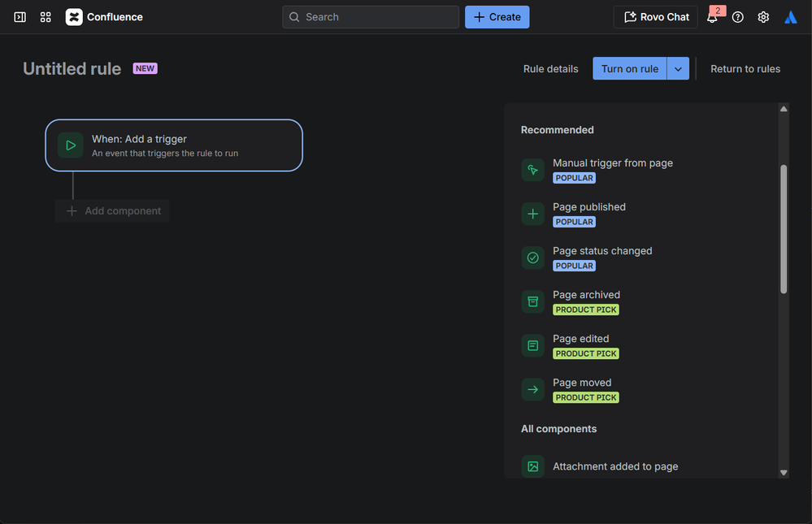This screenshot has width=812, height=524.
Task: Click Add component button
Action: (x=112, y=210)
